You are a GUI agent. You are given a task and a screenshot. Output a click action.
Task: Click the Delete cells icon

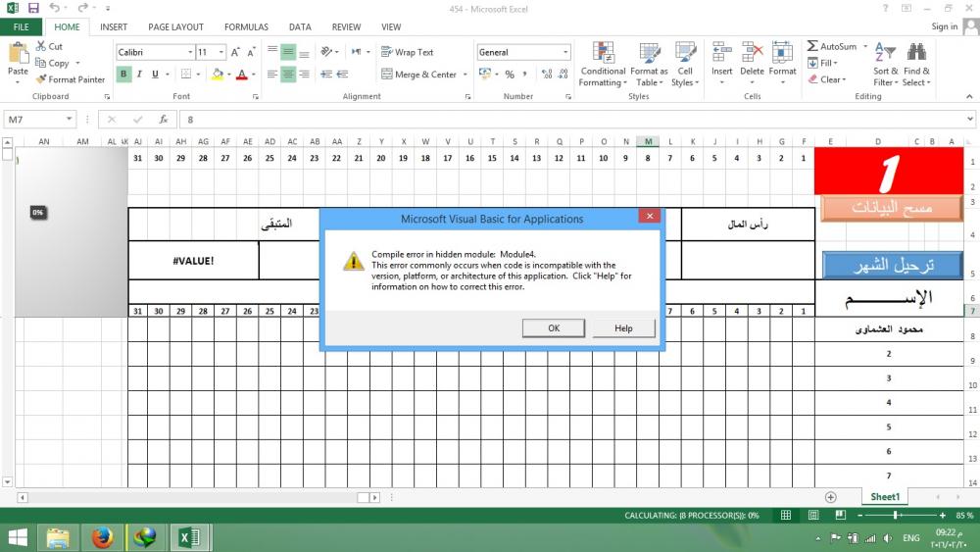tap(752, 53)
